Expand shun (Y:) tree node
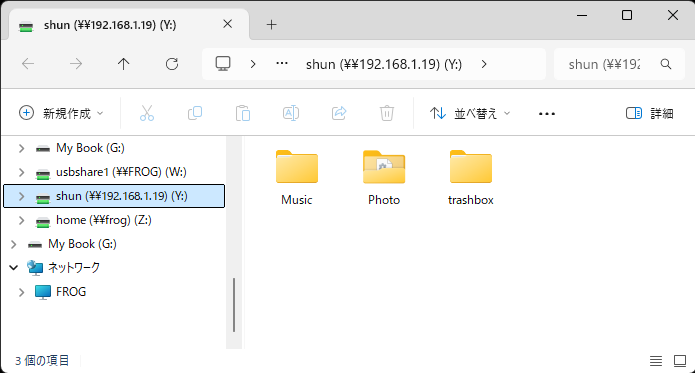Image resolution: width=695 pixels, height=373 pixels. (21, 196)
